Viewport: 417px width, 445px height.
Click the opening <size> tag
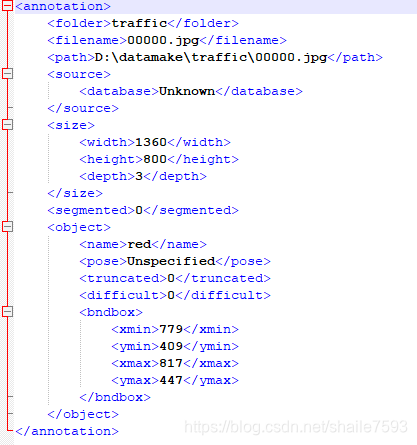tap(71, 125)
